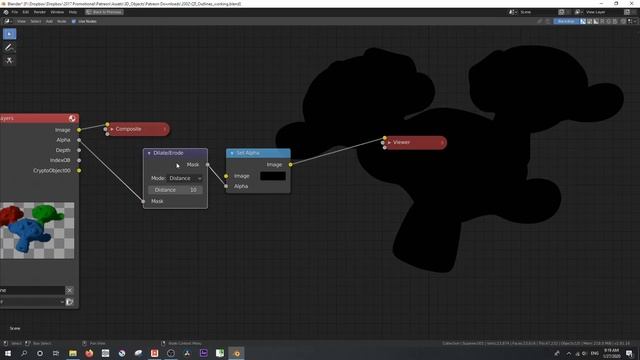640x360 pixels.
Task: Open the node editor Add menu
Action: pyautogui.click(x=49, y=21)
